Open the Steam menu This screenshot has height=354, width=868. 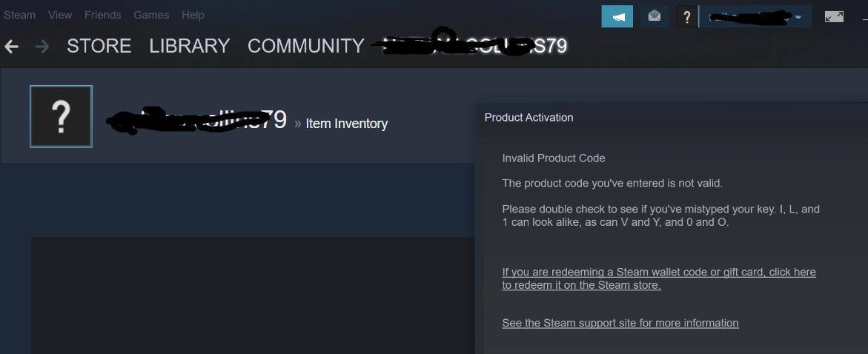19,15
